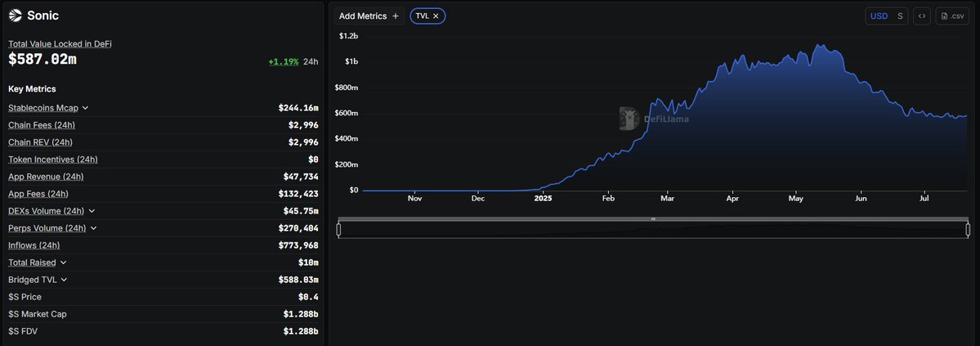Grab the right handle of range slider
This screenshot has height=346, width=980.
(968, 230)
